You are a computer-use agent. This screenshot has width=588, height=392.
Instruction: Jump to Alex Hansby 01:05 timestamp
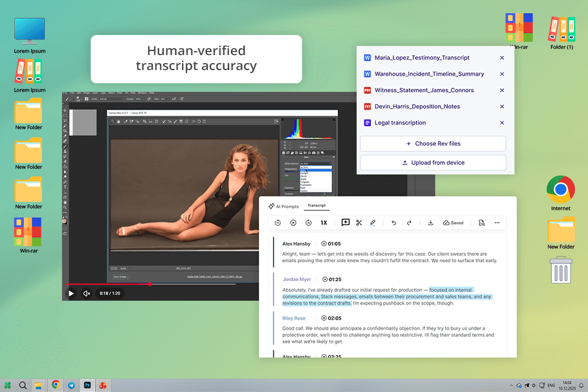331,243
